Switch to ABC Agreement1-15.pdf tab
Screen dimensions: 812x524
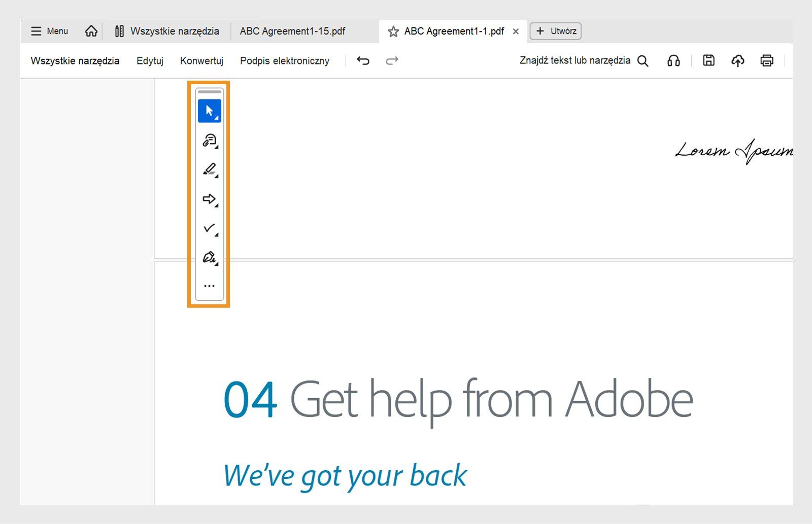click(x=292, y=31)
